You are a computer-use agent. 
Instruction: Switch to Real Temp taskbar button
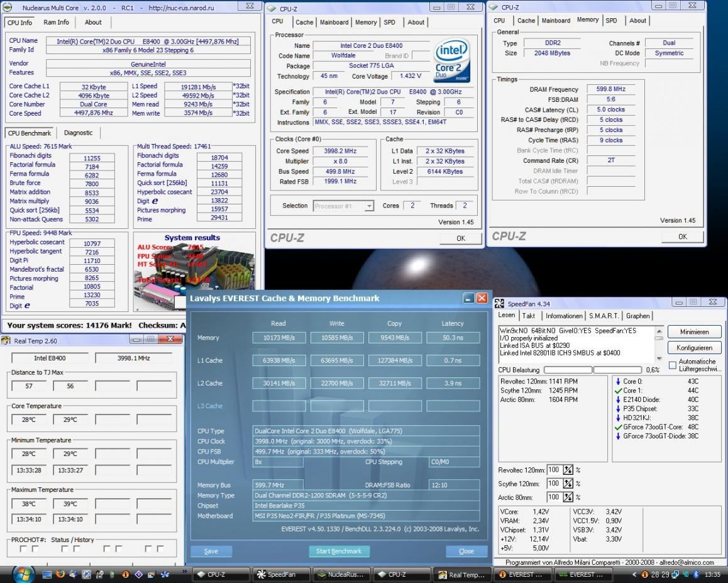pos(462,575)
